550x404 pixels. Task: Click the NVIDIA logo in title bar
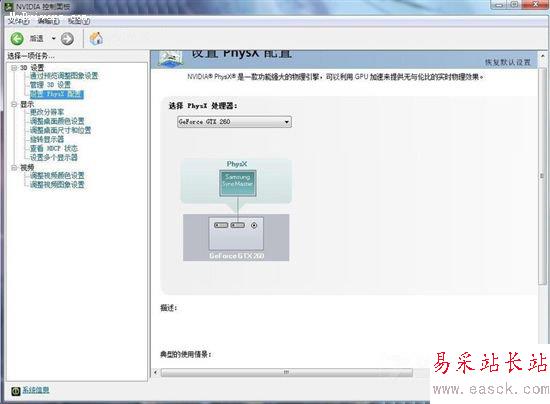[x=8, y=6]
